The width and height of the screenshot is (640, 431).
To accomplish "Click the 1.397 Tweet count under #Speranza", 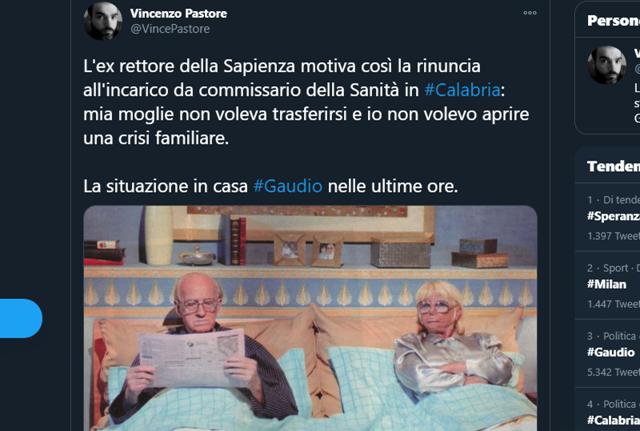I will pyautogui.click(x=613, y=236).
